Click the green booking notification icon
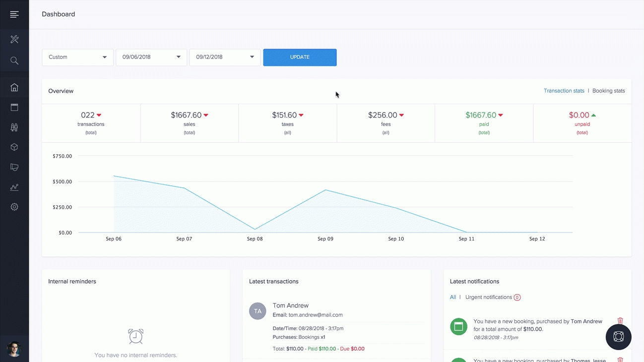The height and width of the screenshot is (362, 644). [458, 326]
